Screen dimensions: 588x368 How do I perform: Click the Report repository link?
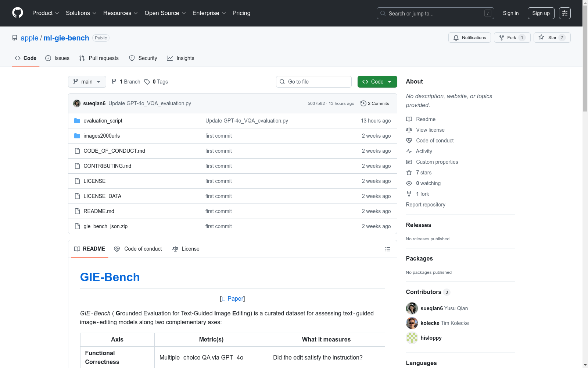coord(426,205)
